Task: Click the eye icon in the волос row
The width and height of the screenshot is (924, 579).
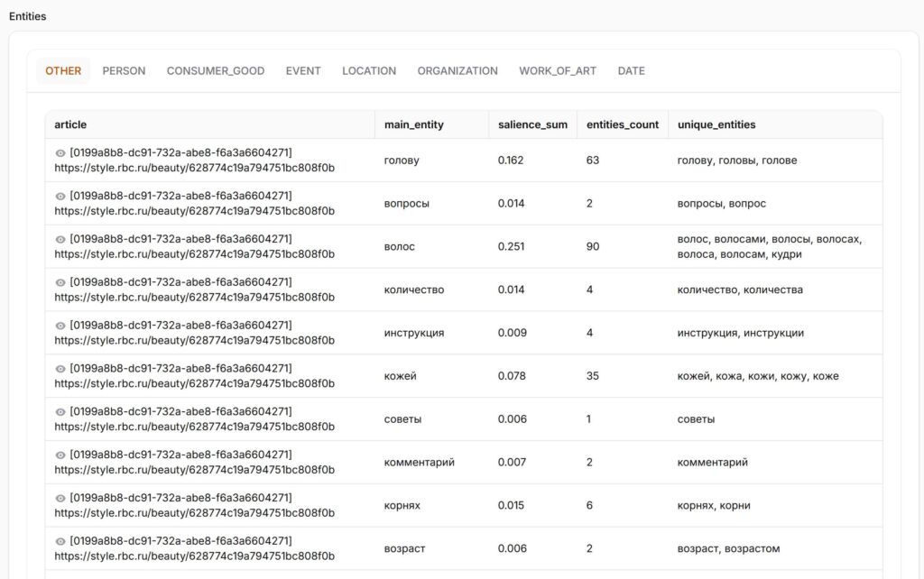Action: coord(60,240)
